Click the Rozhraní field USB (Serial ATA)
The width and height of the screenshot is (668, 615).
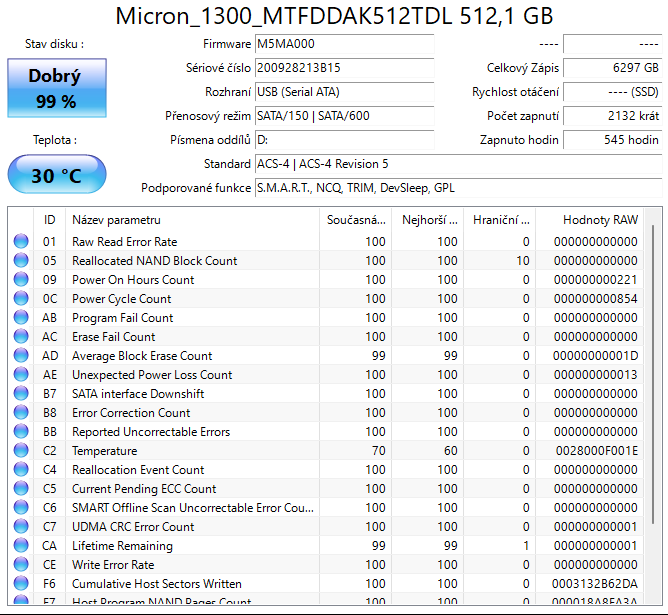(344, 92)
